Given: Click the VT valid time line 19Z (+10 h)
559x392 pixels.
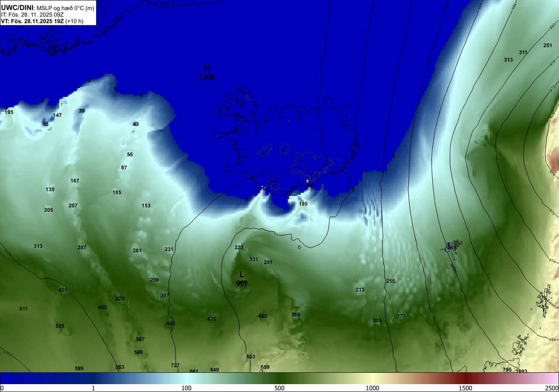Looking at the screenshot, I should click(x=42, y=21).
